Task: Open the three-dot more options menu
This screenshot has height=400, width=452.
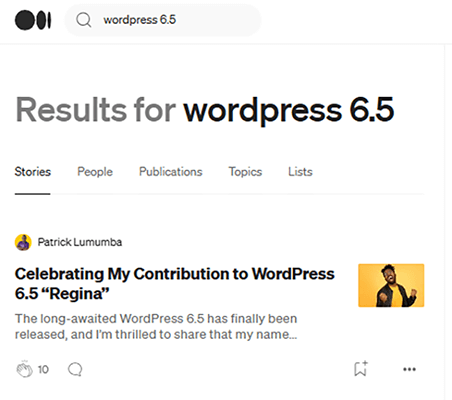Action: point(409,369)
